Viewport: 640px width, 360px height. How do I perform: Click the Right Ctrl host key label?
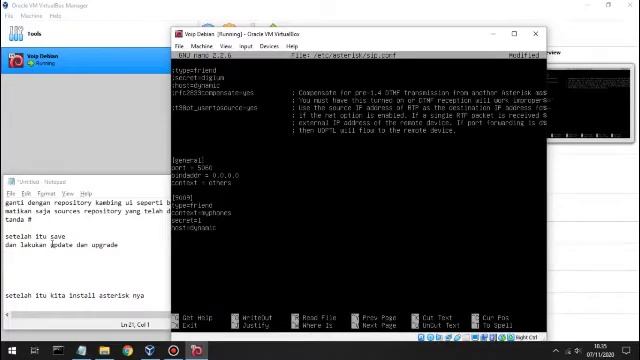[x=527, y=338]
